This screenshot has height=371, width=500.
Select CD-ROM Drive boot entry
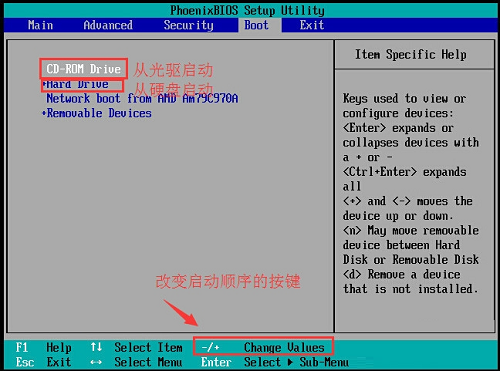click(x=83, y=69)
